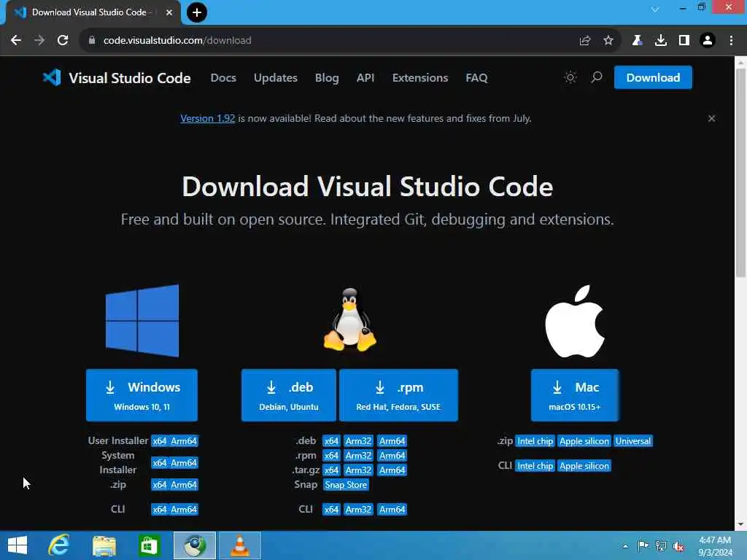The width and height of the screenshot is (747, 560).
Task: Click the Windows logo image
Action: tap(142, 321)
